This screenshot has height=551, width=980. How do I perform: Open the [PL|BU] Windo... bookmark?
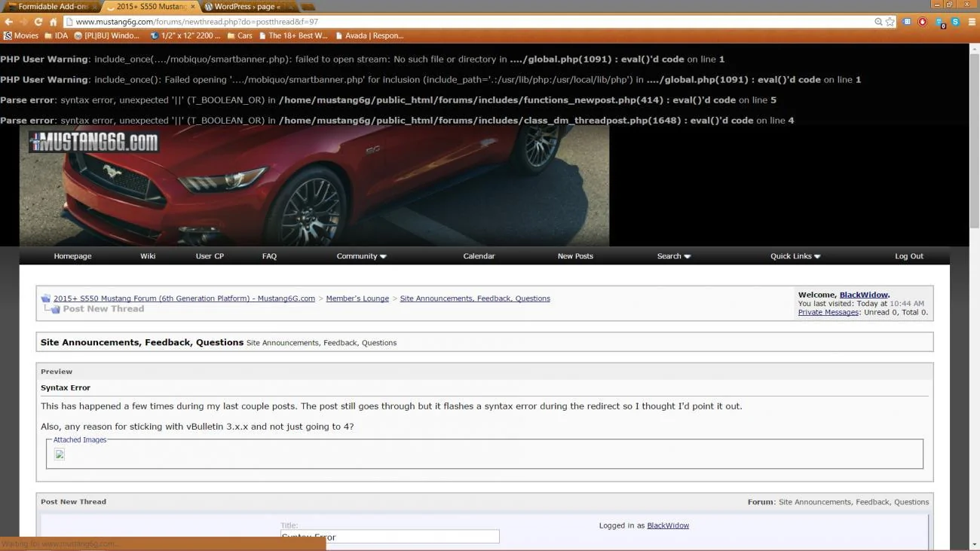pyautogui.click(x=107, y=35)
